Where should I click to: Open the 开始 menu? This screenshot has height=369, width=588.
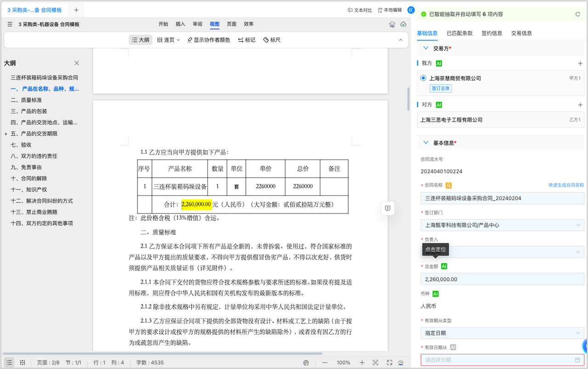click(x=163, y=24)
